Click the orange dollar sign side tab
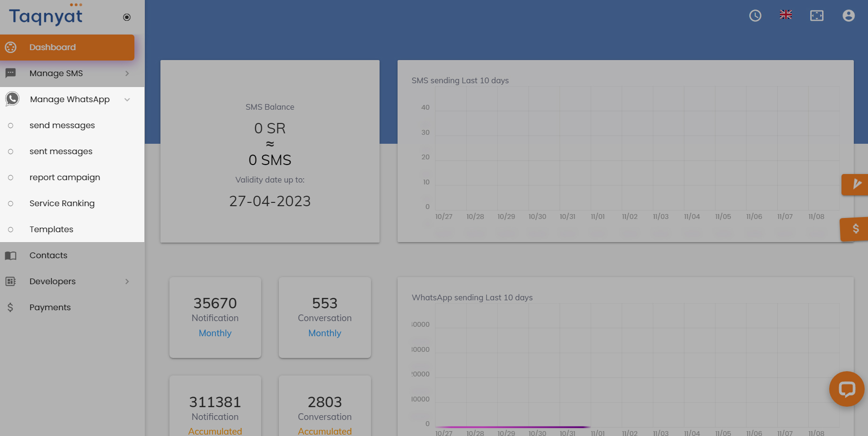Image resolution: width=868 pixels, height=436 pixels. click(855, 229)
